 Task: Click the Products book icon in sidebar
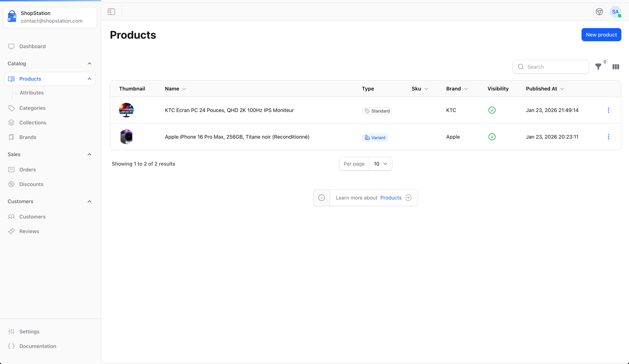pyautogui.click(x=11, y=79)
